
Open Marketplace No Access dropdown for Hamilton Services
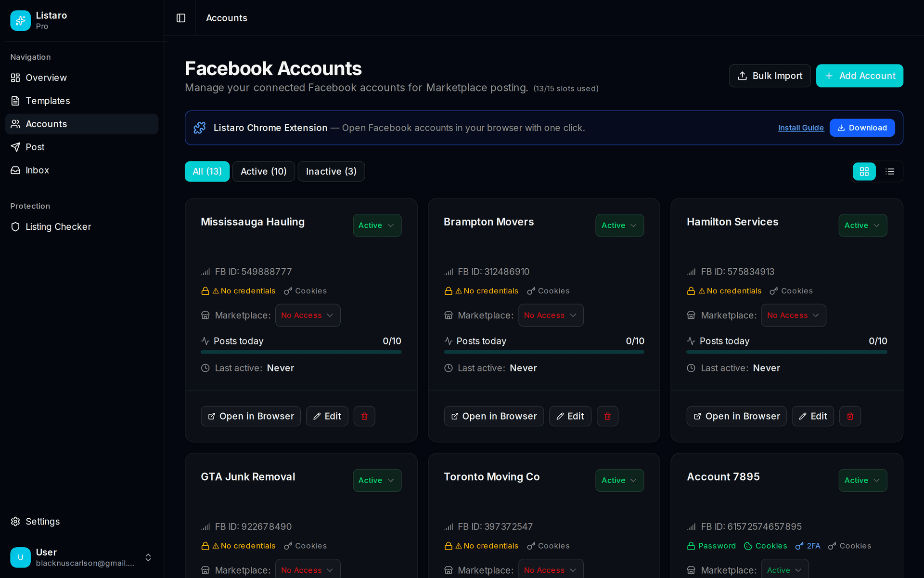coord(793,315)
